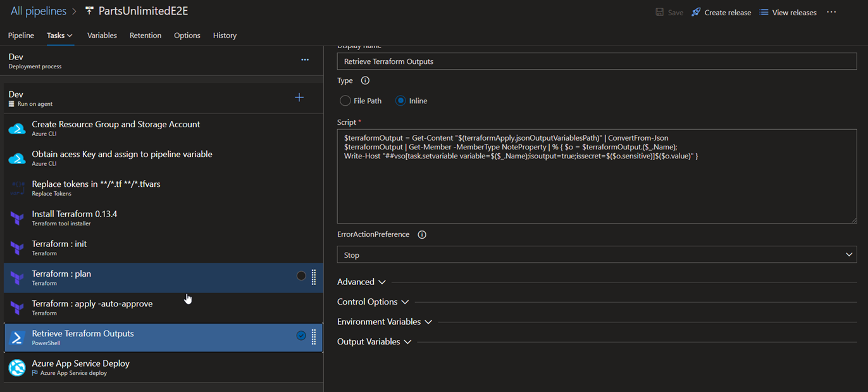Open the Dev stage ellipsis menu
Image resolution: width=868 pixels, height=392 pixels.
coord(305,60)
